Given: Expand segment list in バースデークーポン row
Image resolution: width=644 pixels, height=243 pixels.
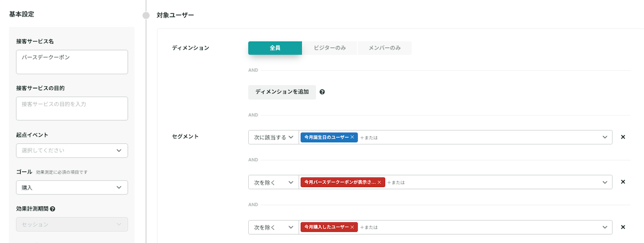Looking at the screenshot, I should click(605, 182).
